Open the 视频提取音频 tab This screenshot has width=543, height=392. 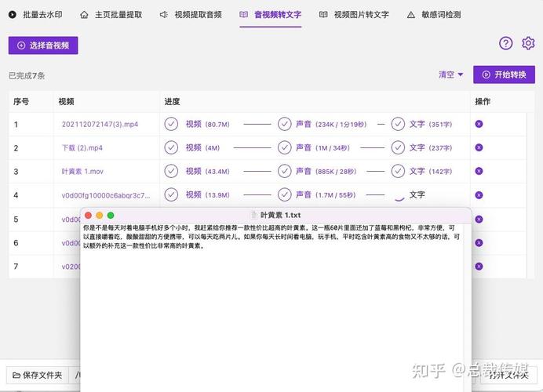[191, 15]
